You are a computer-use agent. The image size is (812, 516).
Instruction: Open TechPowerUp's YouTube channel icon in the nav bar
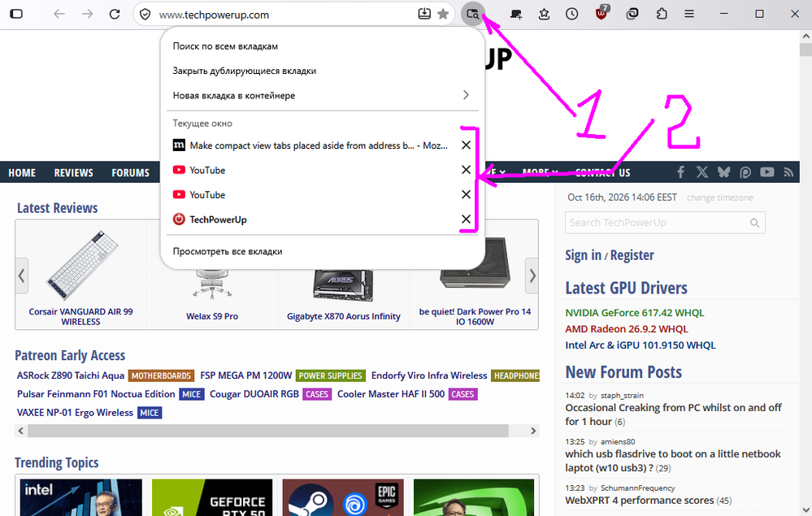[767, 171]
